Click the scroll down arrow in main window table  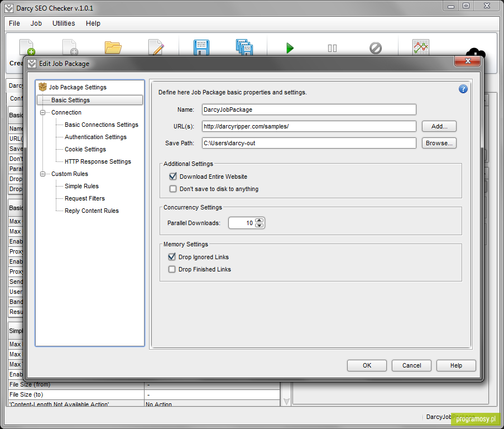click(286, 401)
